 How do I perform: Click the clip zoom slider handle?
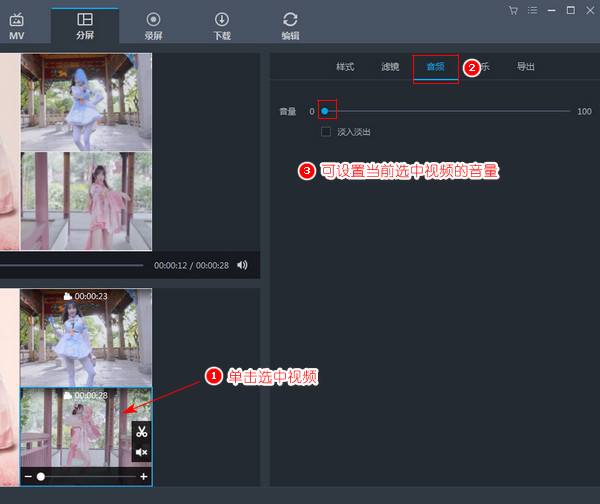pyautogui.click(x=41, y=476)
